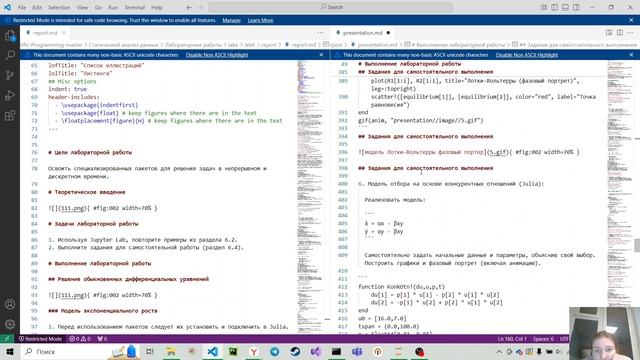This screenshot has height=360, width=640.
Task: Open the last heading breadcrumb in right editor
Action: (575, 45)
